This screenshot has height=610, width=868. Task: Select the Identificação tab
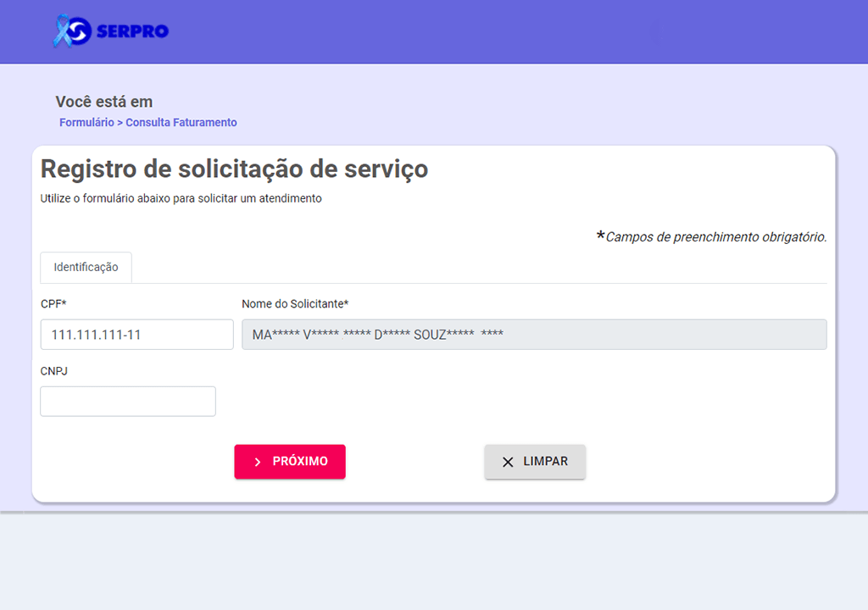tap(86, 267)
